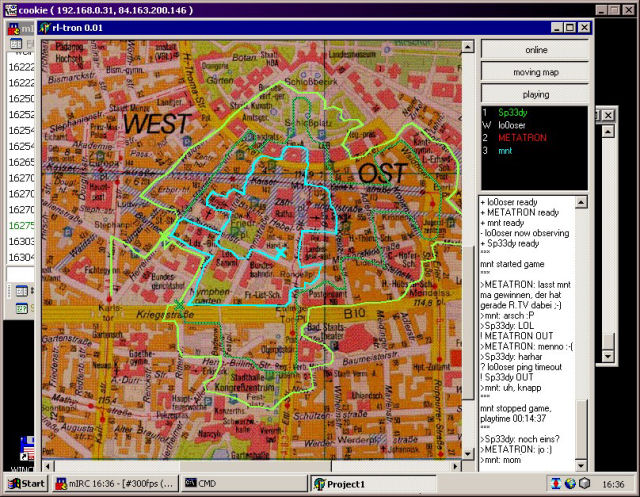Viewport: 640px width, 497px height.
Task: Click chat log scroll up arrow
Action: pos(581,202)
